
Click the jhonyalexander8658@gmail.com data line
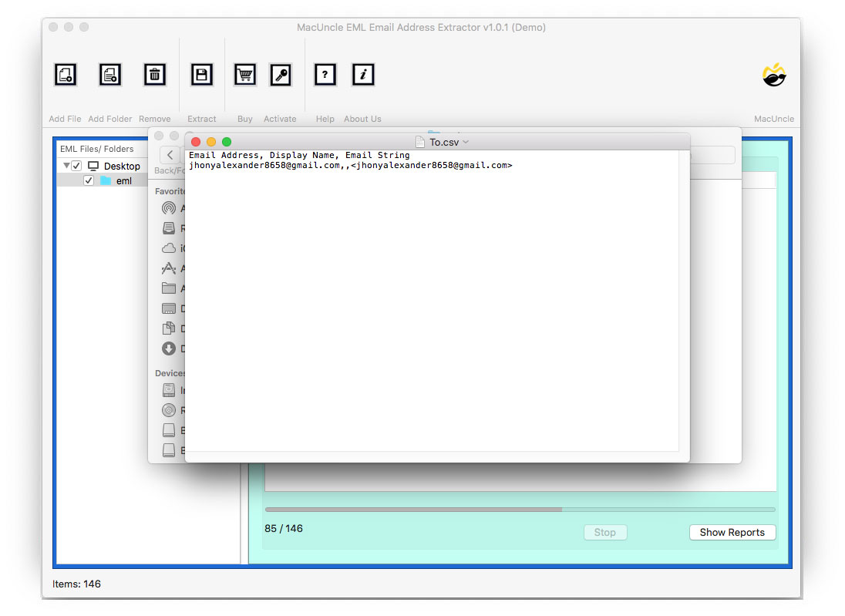tap(350, 166)
